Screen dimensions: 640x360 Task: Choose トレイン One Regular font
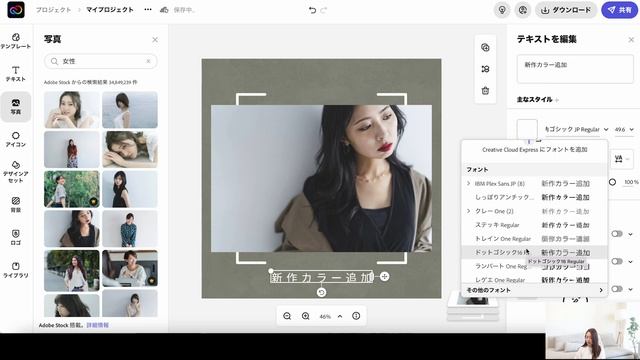coord(534,239)
